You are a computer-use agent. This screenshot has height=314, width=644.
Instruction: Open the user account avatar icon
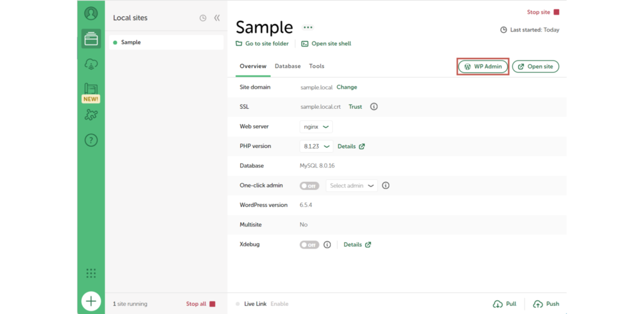(91, 13)
